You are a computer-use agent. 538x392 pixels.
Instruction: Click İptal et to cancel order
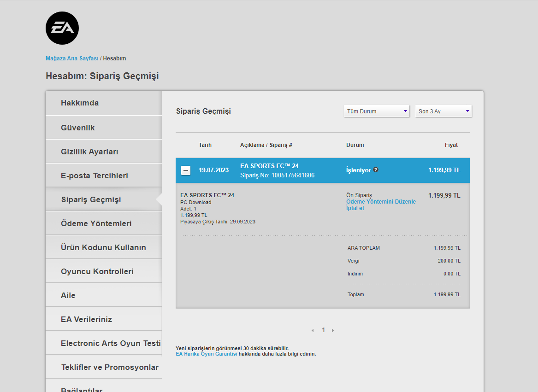point(355,208)
